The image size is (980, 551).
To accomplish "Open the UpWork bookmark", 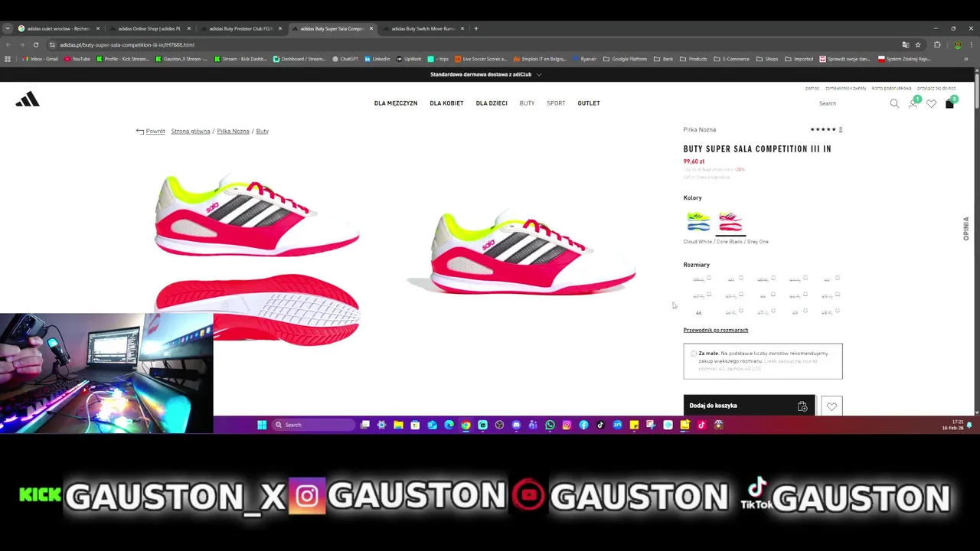I will tap(409, 59).
